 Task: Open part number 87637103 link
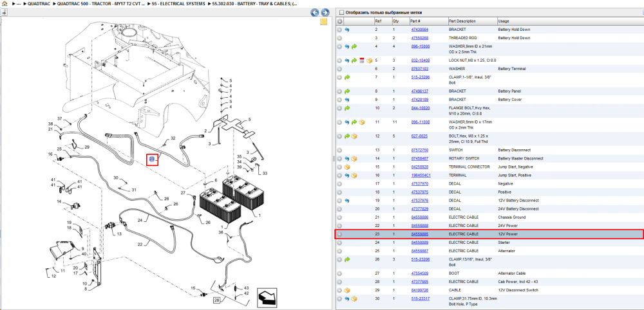pyautogui.click(x=419, y=68)
